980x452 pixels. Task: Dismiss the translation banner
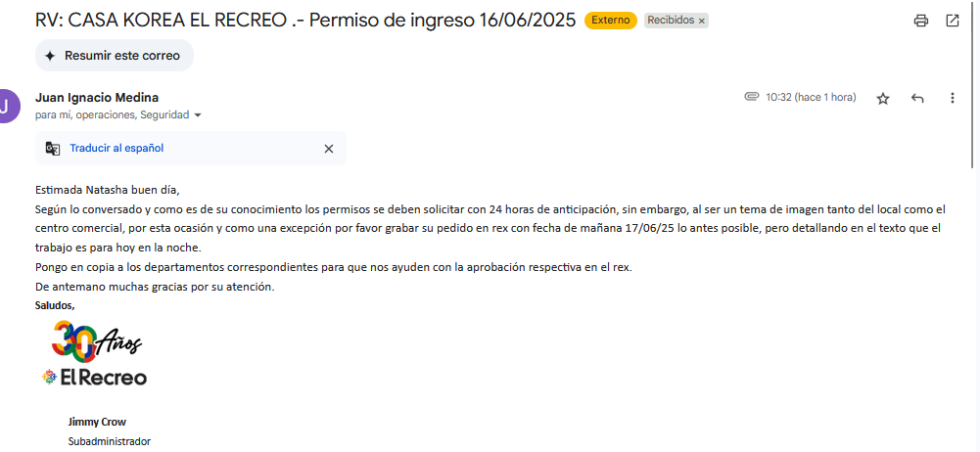[329, 149]
